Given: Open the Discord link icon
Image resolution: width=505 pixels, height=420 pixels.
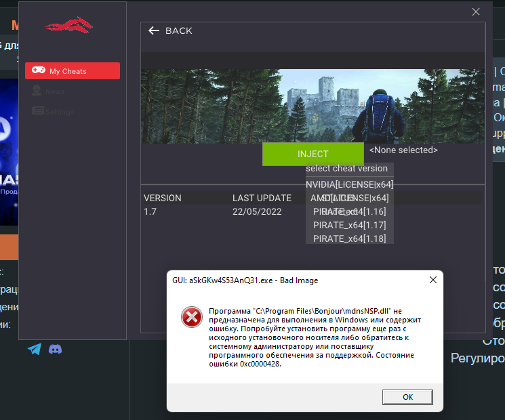Looking at the screenshot, I should click(55, 349).
